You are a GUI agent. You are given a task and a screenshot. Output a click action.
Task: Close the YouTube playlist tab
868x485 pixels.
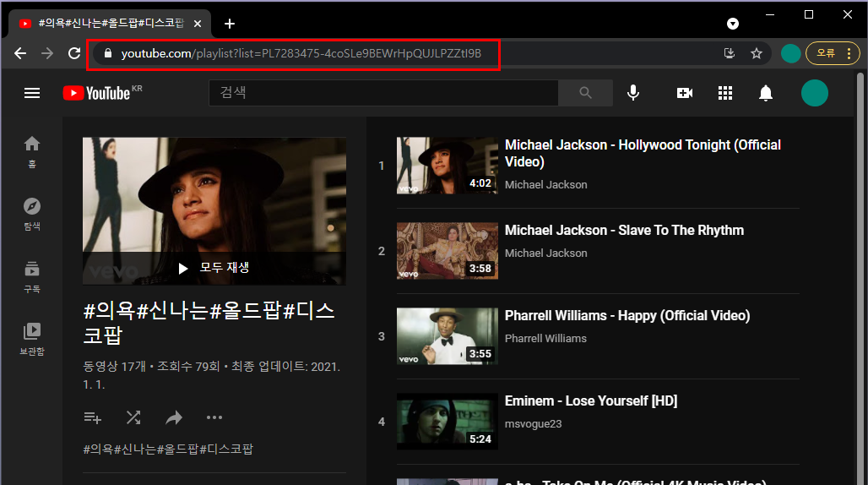point(198,24)
